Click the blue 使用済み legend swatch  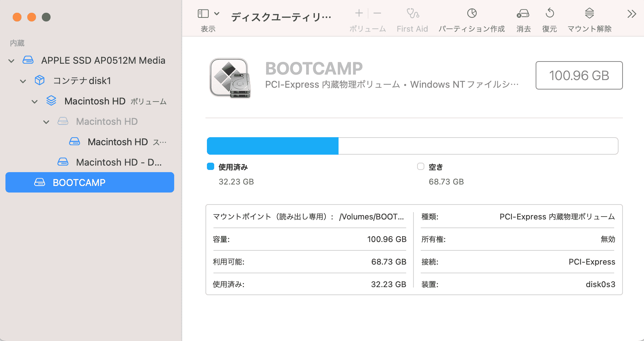211,166
